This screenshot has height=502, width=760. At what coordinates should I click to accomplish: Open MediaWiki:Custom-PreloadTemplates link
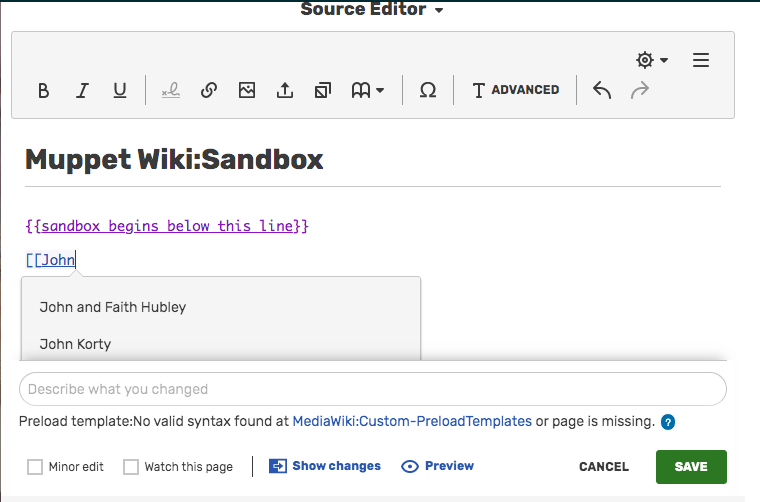point(412,422)
